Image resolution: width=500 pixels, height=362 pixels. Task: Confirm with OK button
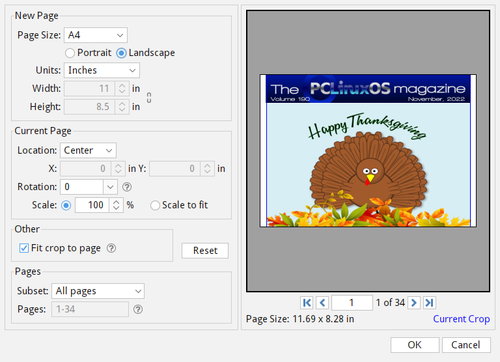pyautogui.click(x=415, y=345)
